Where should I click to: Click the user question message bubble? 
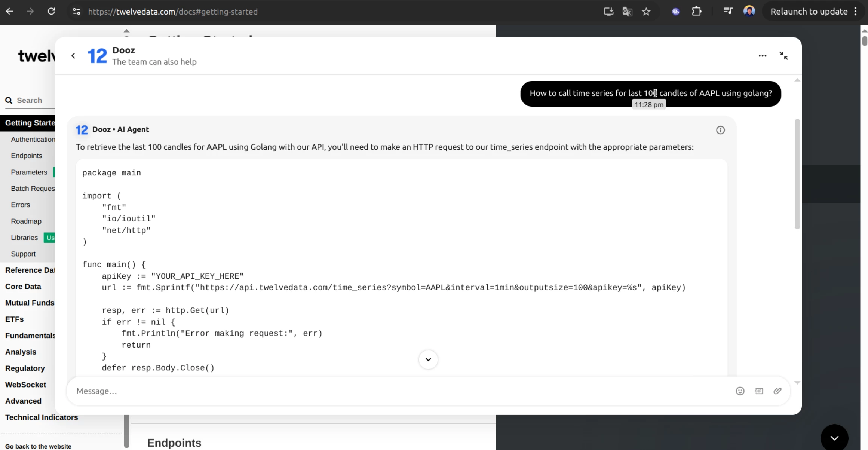click(x=651, y=94)
